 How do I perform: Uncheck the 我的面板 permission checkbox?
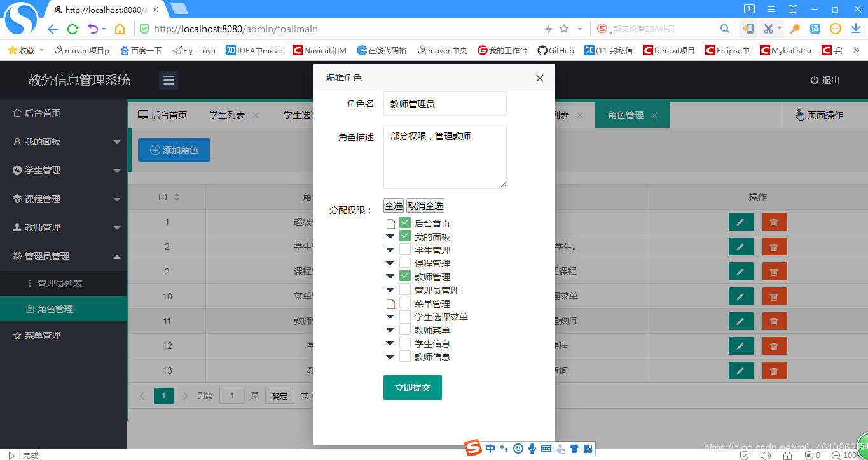405,236
